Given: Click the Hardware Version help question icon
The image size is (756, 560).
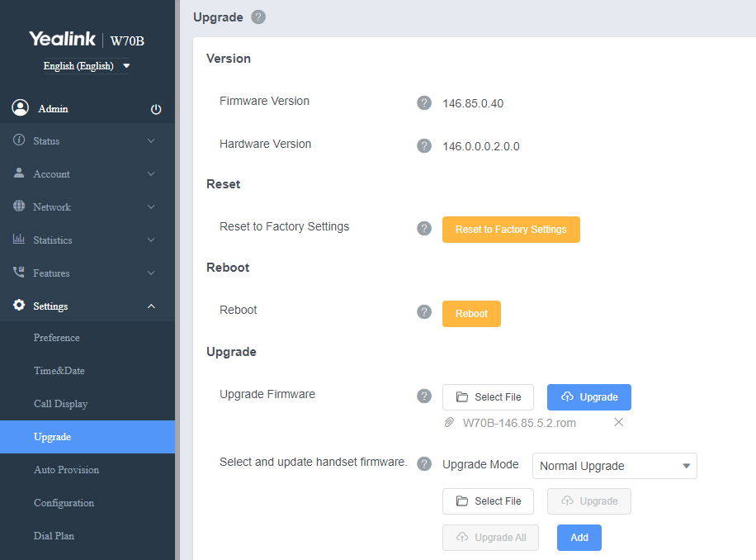Looking at the screenshot, I should pos(424,145).
